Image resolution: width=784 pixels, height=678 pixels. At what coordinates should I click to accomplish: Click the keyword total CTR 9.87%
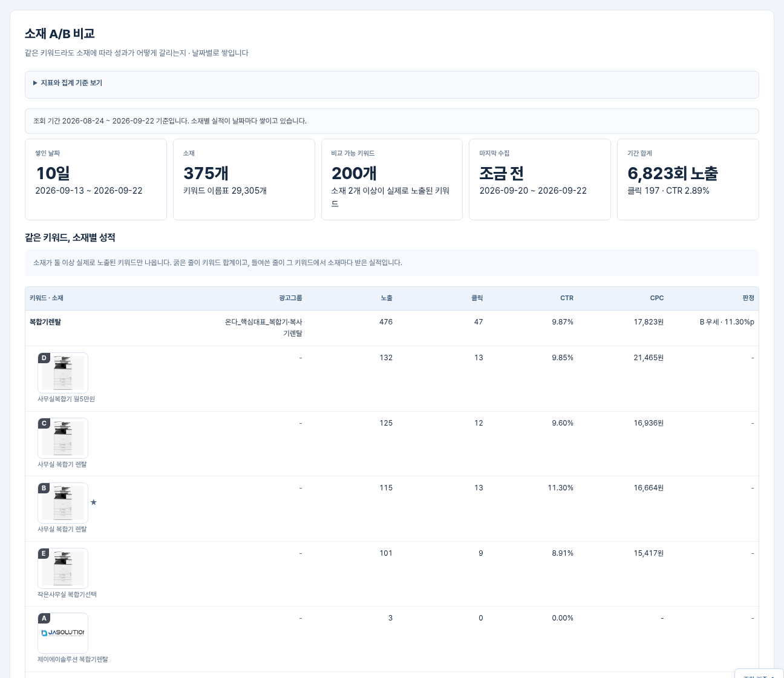563,322
